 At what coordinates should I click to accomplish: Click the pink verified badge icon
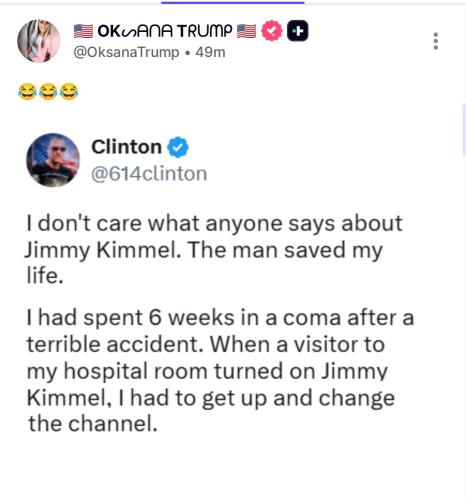[272, 31]
